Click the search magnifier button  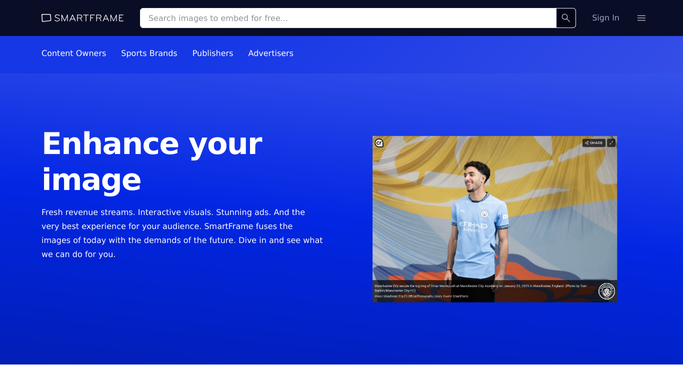pyautogui.click(x=566, y=18)
